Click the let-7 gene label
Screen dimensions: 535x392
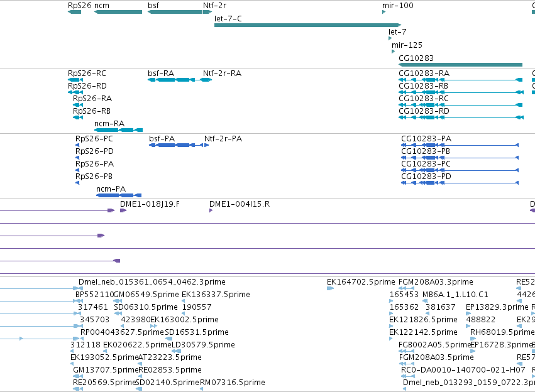click(397, 31)
